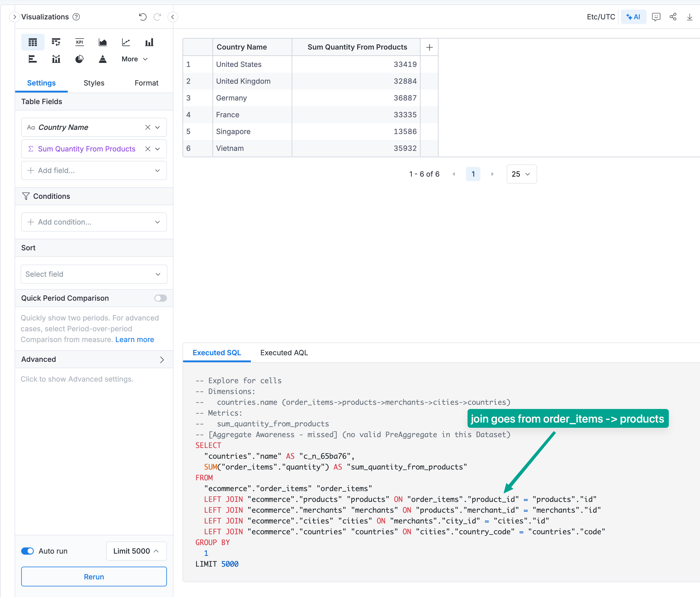Open the share icon in header

(x=673, y=17)
